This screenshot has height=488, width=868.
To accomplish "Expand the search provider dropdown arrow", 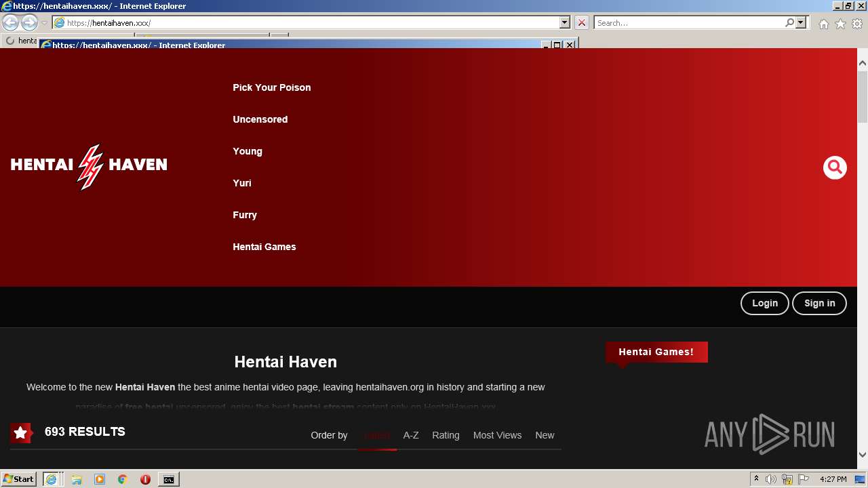I will pyautogui.click(x=801, y=23).
